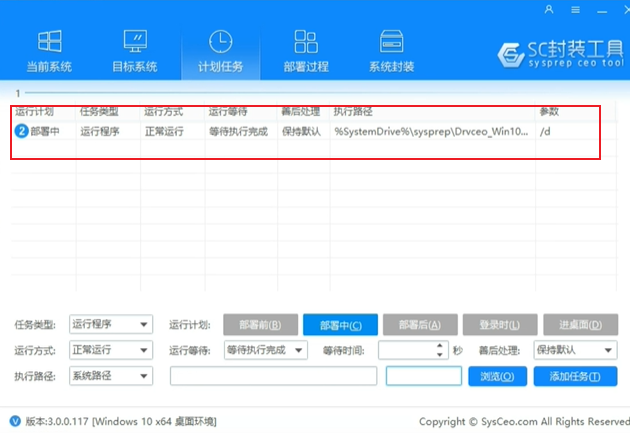Click the 运行程序 cell in task row

pyautogui.click(x=100, y=131)
